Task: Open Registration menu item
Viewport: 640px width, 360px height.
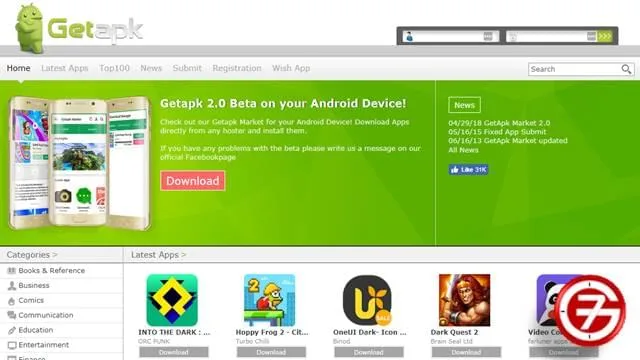Action: (237, 68)
